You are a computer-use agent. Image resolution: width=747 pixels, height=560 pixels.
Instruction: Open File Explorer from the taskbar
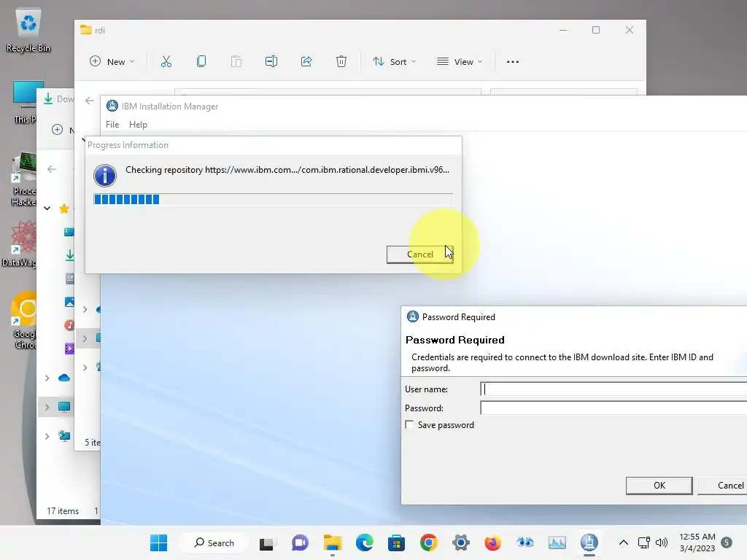pyautogui.click(x=332, y=542)
